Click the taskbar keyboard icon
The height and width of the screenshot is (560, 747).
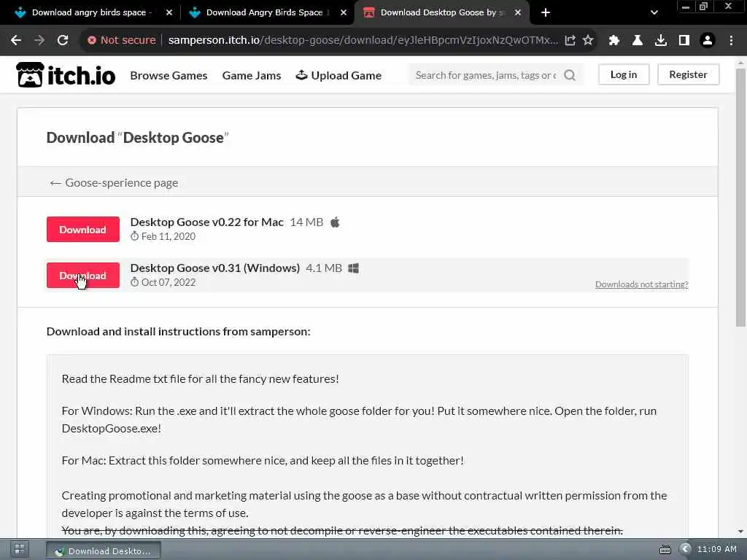tap(665, 550)
